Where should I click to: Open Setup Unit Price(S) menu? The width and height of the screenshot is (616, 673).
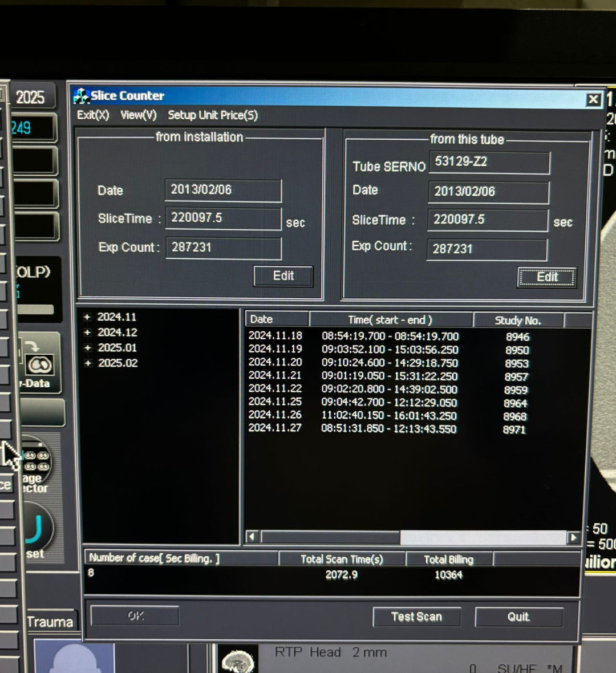point(213,115)
